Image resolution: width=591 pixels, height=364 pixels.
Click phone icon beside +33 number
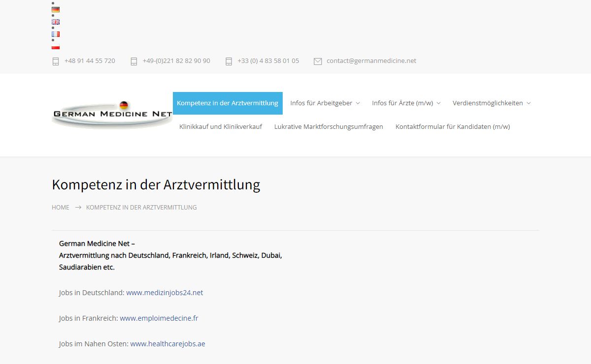229,61
